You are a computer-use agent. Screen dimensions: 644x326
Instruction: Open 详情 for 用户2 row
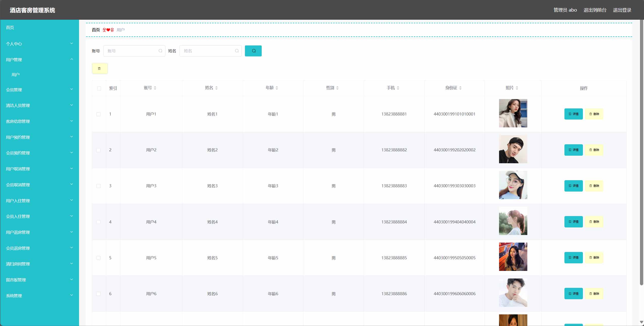click(574, 150)
